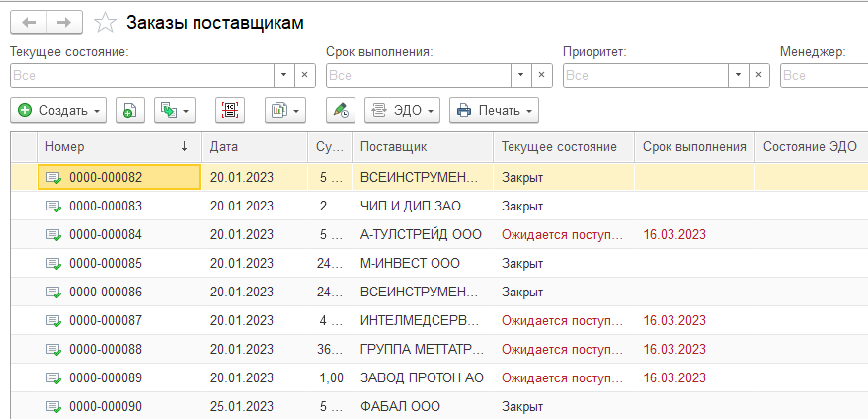
Task: Select order number 0000-000084
Action: (x=106, y=234)
